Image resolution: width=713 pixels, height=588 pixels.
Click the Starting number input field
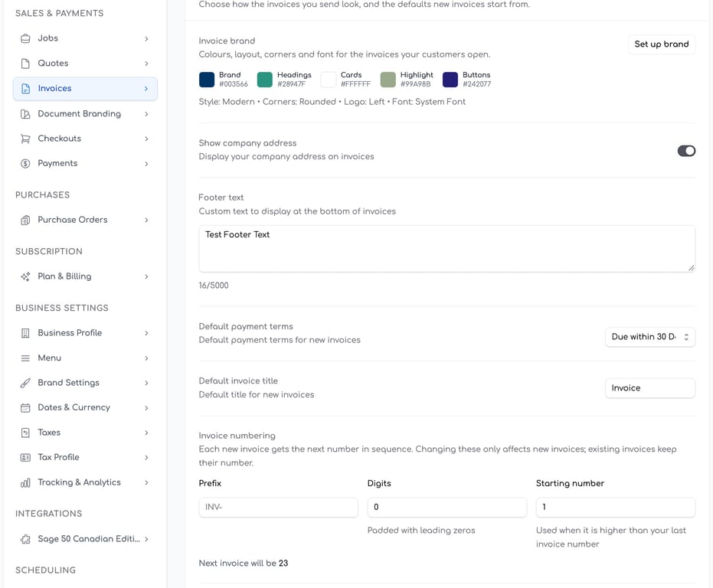616,507
